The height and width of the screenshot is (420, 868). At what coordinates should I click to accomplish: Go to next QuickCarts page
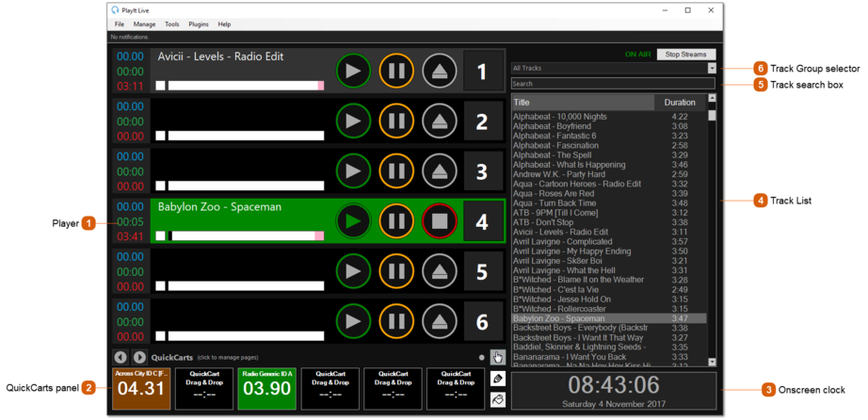(139, 357)
